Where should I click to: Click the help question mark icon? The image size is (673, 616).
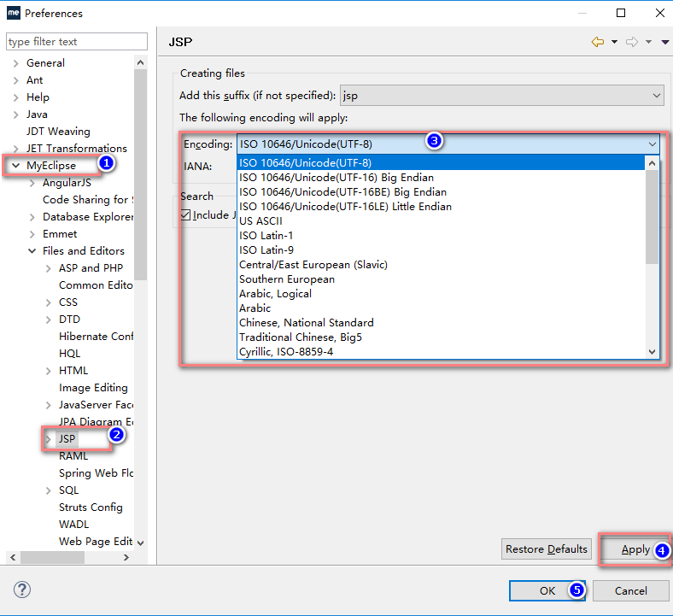22,590
